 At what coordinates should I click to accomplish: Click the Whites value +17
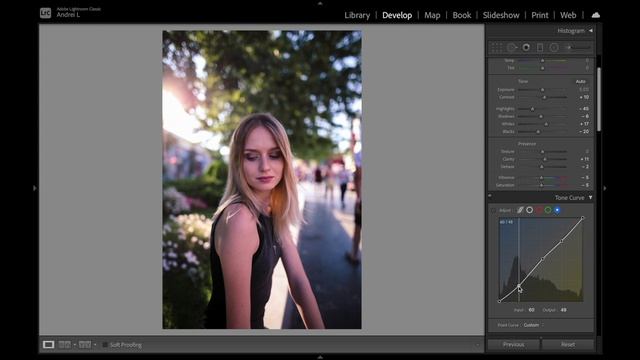pyautogui.click(x=584, y=124)
